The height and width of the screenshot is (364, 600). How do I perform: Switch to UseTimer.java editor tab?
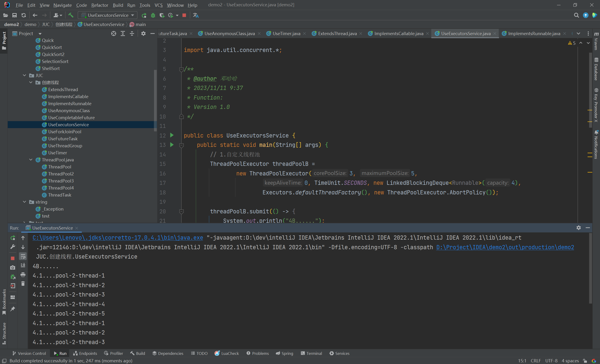point(286,33)
